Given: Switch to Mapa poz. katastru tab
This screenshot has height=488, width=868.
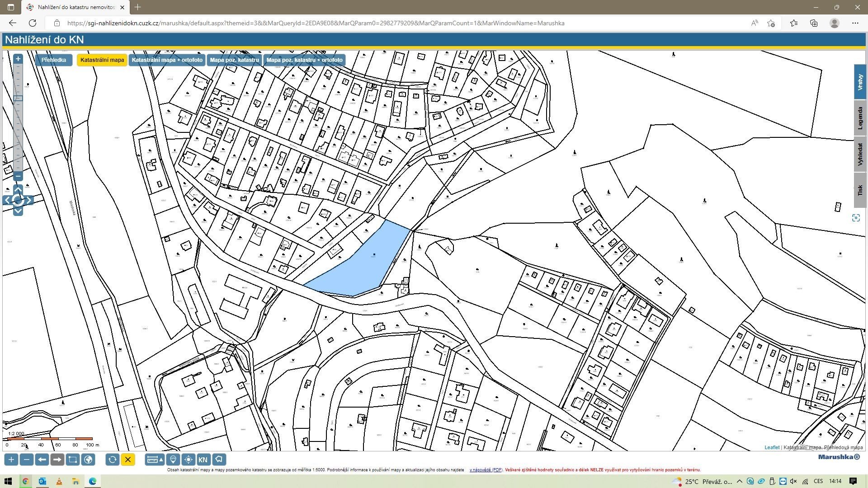Looking at the screenshot, I should click(234, 60).
